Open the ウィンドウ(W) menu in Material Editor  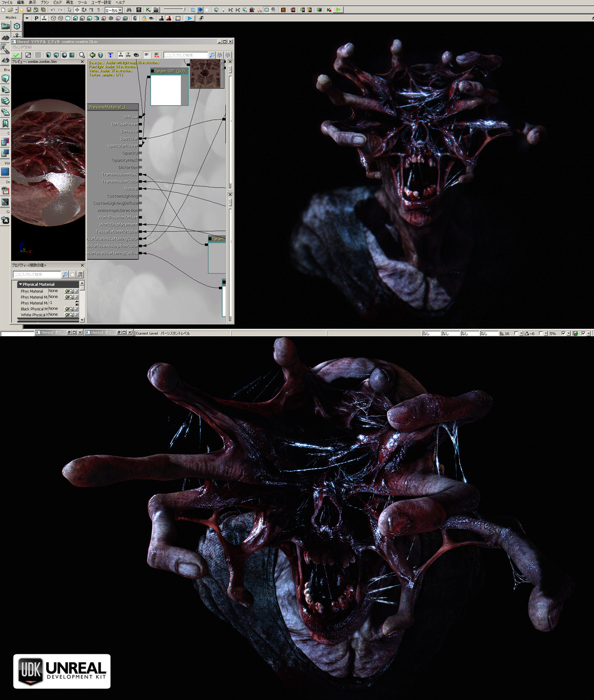(x=22, y=47)
